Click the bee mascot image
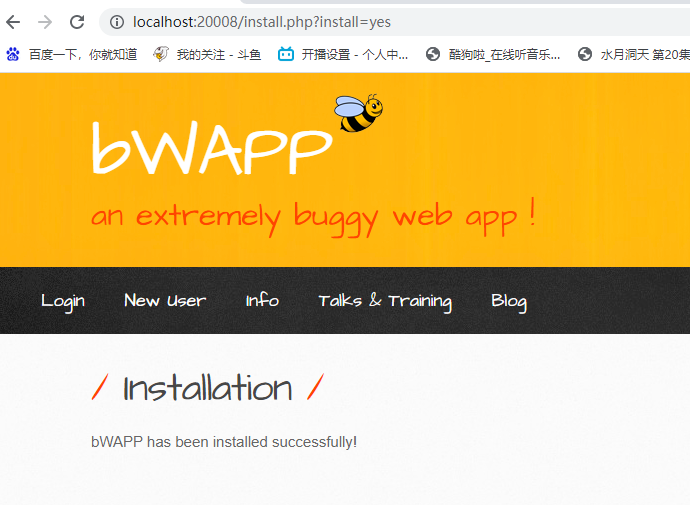 (358, 113)
